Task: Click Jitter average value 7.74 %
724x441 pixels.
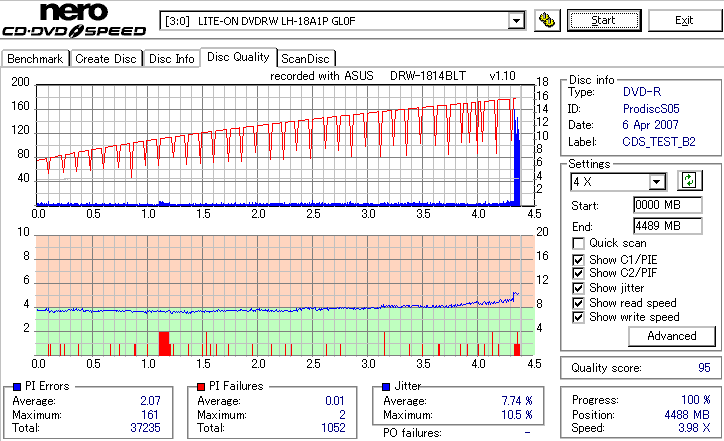Action: click(x=517, y=401)
